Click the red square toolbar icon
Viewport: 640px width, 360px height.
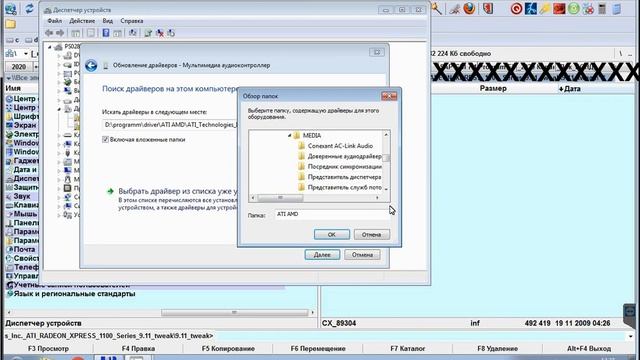point(559,9)
